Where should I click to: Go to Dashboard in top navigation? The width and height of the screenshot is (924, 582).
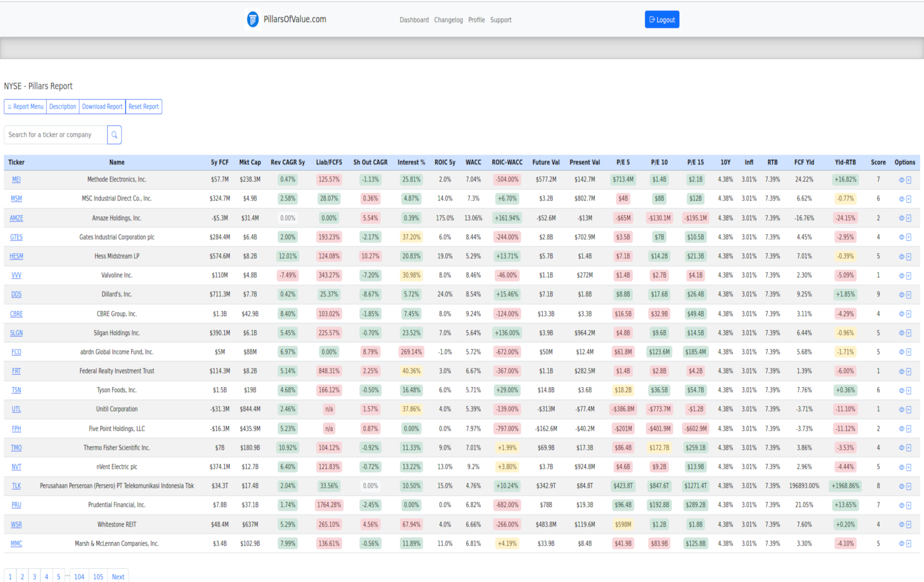414,20
